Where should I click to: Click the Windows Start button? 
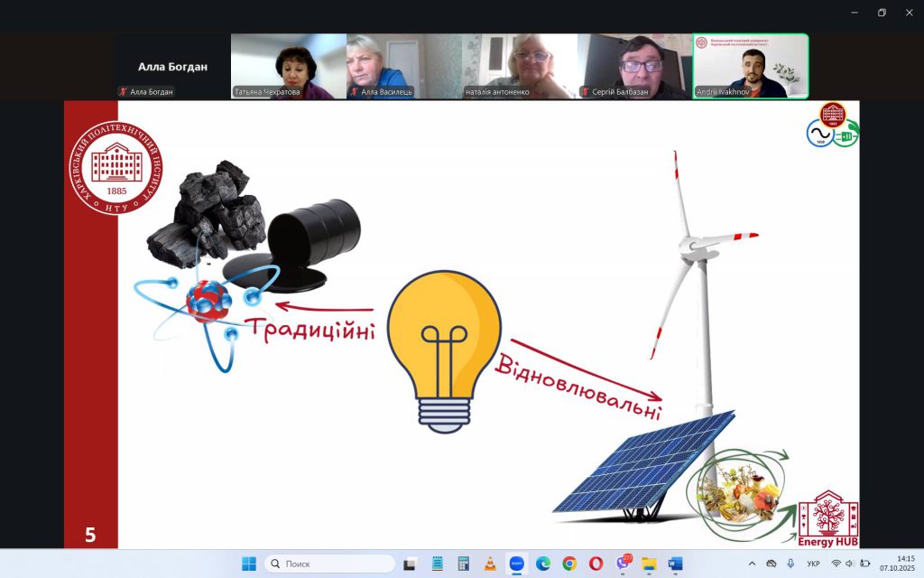tap(248, 564)
